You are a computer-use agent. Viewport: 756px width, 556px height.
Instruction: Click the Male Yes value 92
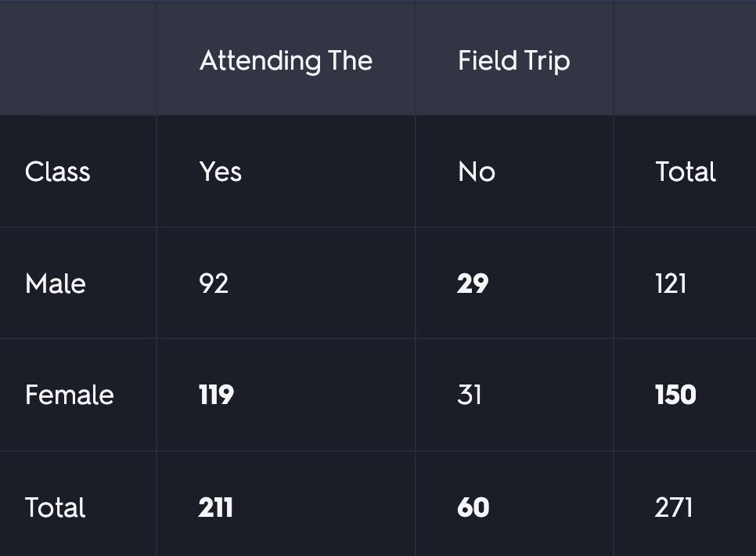click(x=214, y=283)
